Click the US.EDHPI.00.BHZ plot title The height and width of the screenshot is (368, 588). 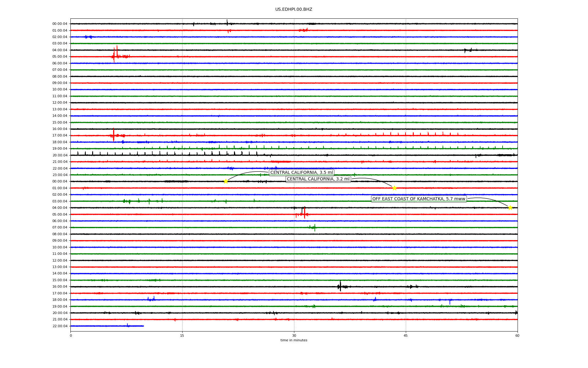(x=294, y=10)
